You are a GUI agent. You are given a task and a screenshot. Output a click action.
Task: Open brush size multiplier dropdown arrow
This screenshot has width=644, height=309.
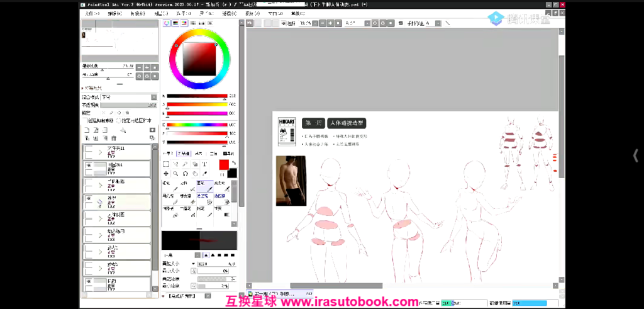click(x=194, y=264)
